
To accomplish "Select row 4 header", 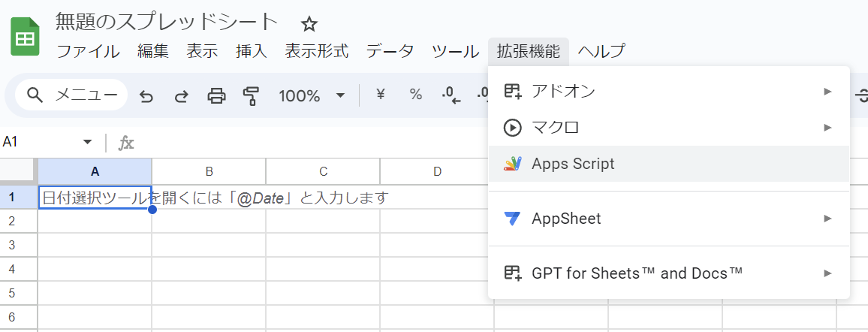I will coord(19,269).
